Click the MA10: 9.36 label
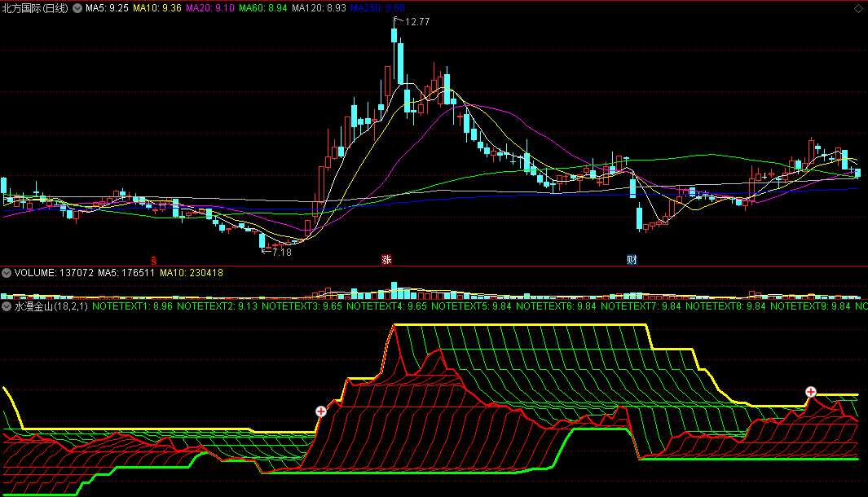Image resolution: width=868 pixels, height=497 pixels. coord(157,8)
